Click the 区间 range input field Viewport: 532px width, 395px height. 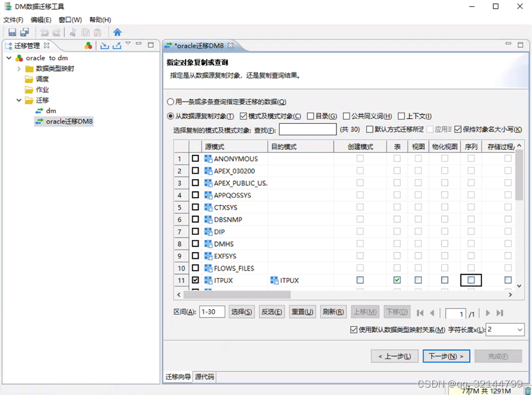pos(212,312)
